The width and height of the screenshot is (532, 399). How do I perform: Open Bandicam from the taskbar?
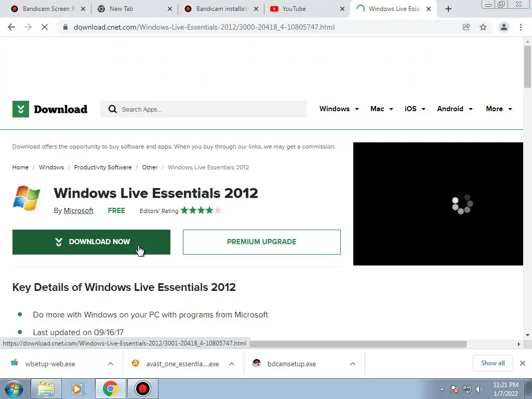tap(142, 389)
